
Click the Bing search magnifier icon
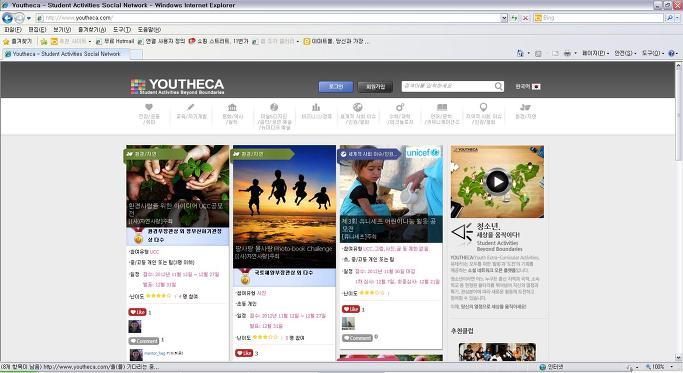[669, 18]
